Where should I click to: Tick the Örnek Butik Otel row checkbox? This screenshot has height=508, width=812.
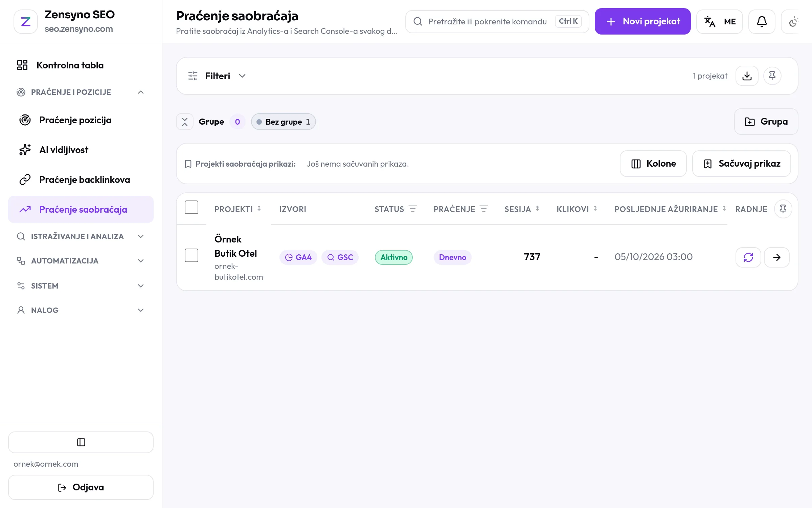[191, 255]
